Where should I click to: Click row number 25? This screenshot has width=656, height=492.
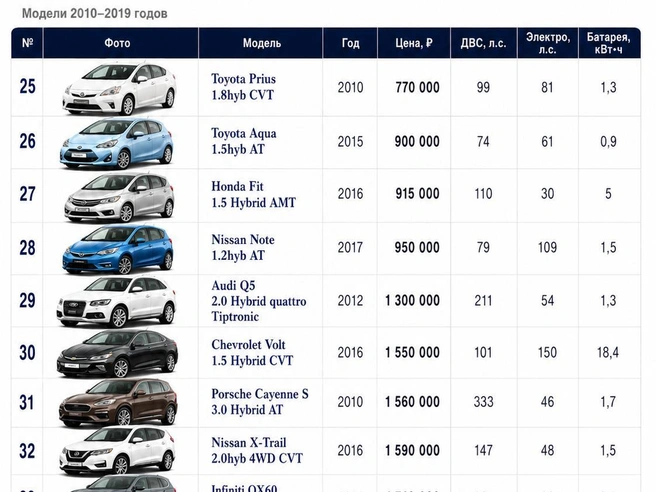[x=27, y=86]
